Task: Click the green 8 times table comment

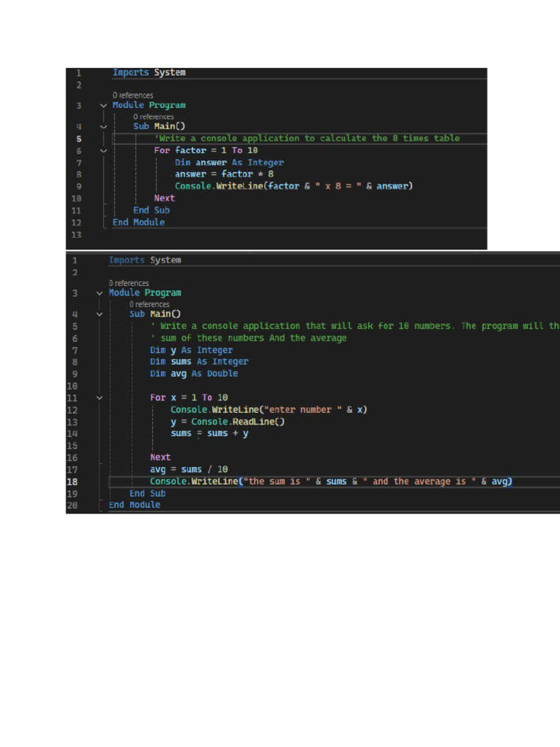Action: 307,139
